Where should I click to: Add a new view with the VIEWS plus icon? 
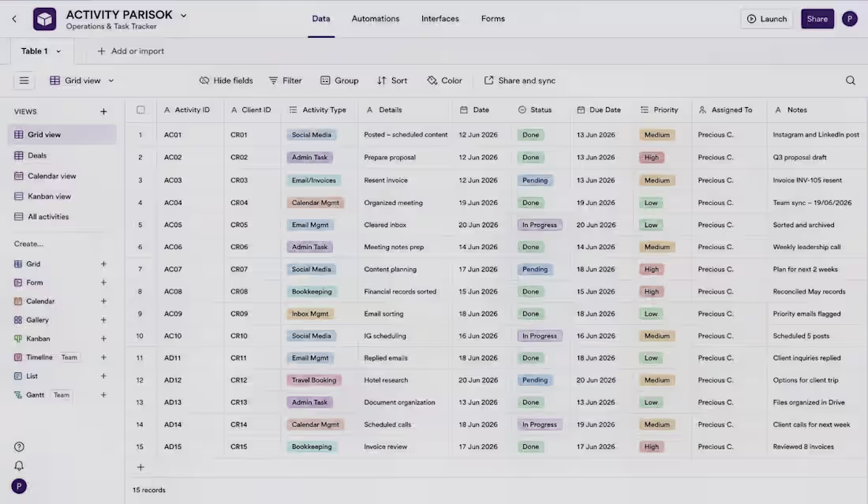click(103, 112)
